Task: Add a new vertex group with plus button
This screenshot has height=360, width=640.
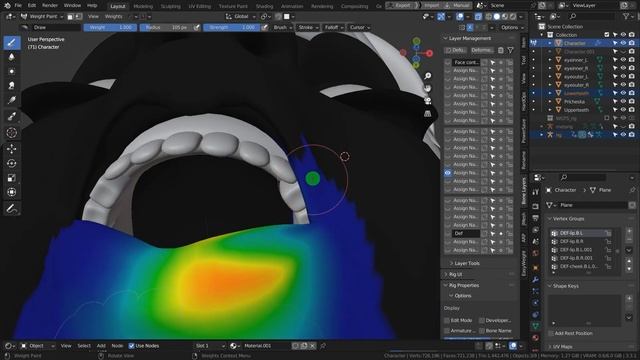Action: (629, 231)
